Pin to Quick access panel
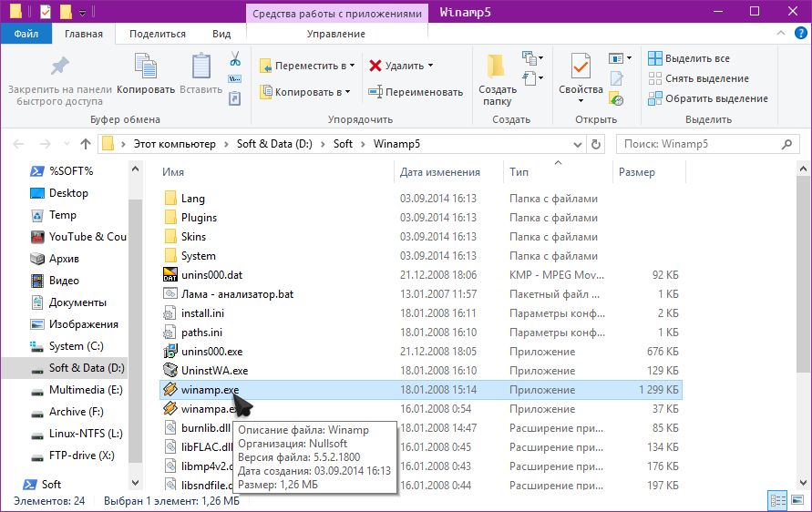 [59, 80]
